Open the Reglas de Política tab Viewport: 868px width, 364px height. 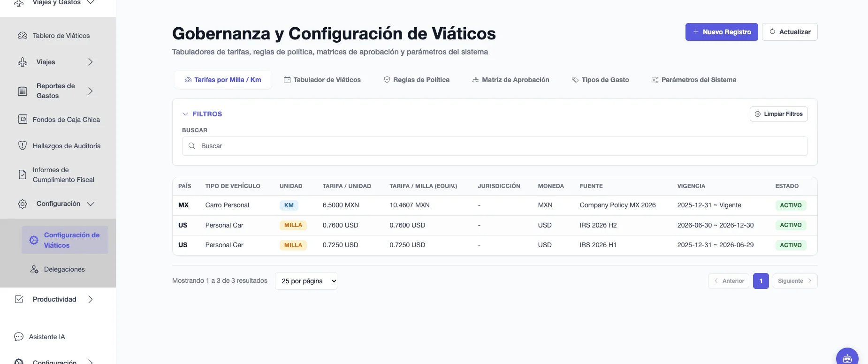[417, 80]
